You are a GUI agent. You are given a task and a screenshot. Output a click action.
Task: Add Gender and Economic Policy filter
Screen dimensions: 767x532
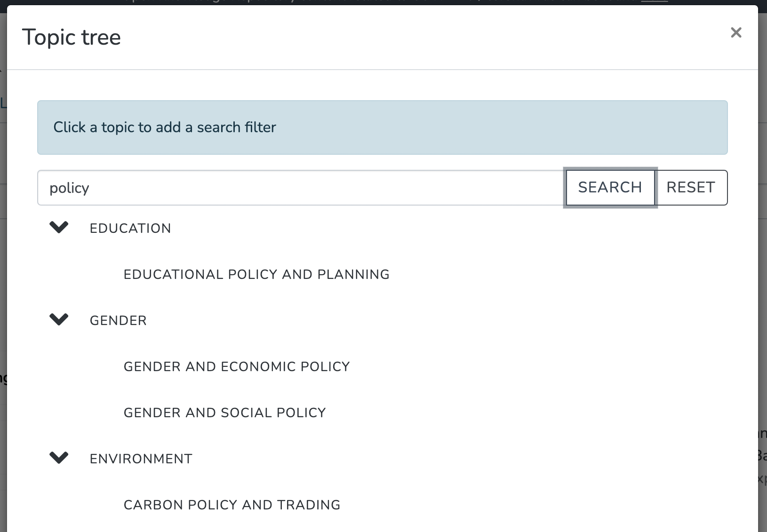coord(237,367)
